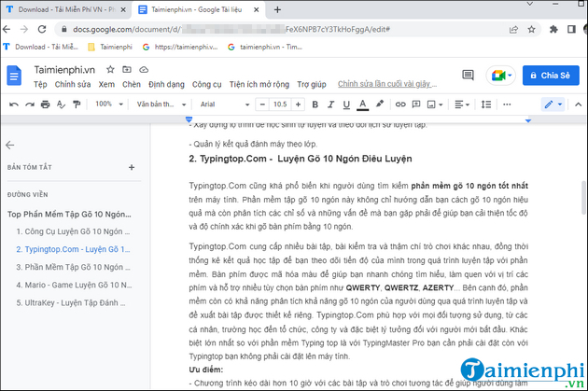Screen dimensions: 588x391
Task: Switch to Download - Tải Miễn Phí tab
Action: [x=65, y=9]
